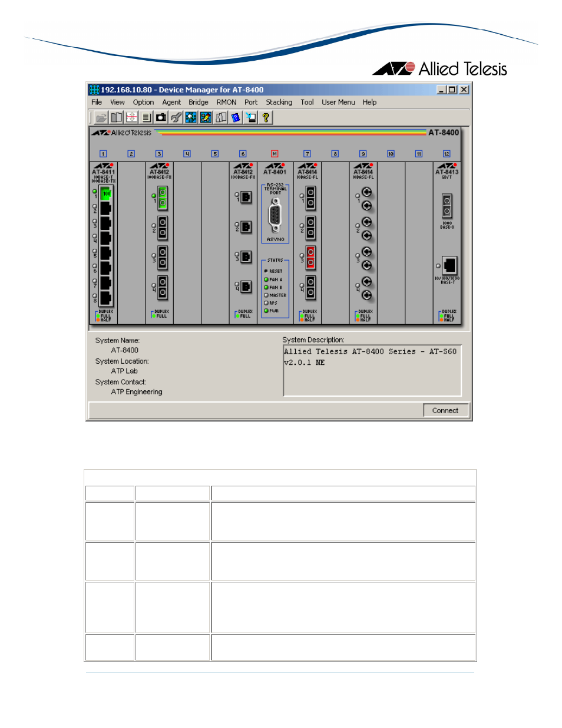Click the AT-8413 module label
This screenshot has height=728, width=562.
pyautogui.click(x=447, y=172)
